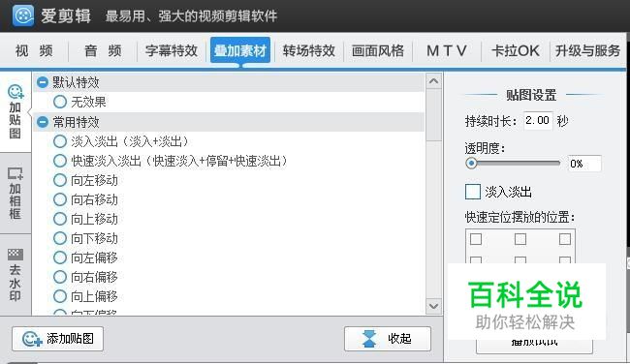Collapse the 默认特效 group
The image size is (630, 364).
43,82
